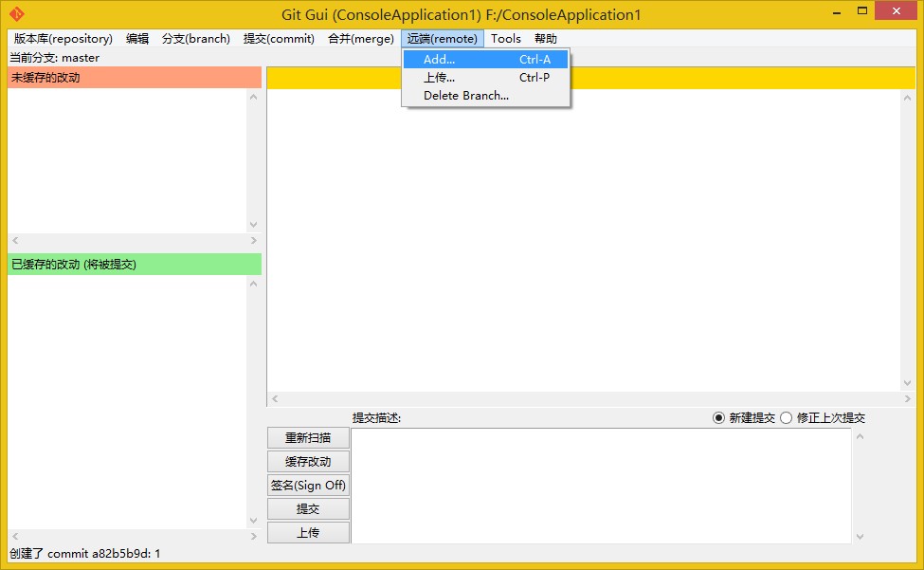924x570 pixels.
Task: Click the 当前分支: master label
Action: [x=55, y=58]
